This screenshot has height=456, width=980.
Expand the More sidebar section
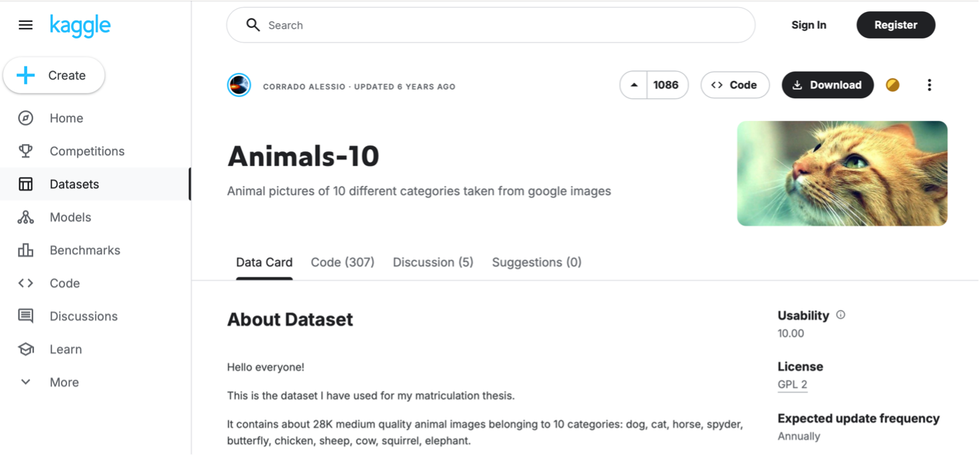(x=25, y=382)
